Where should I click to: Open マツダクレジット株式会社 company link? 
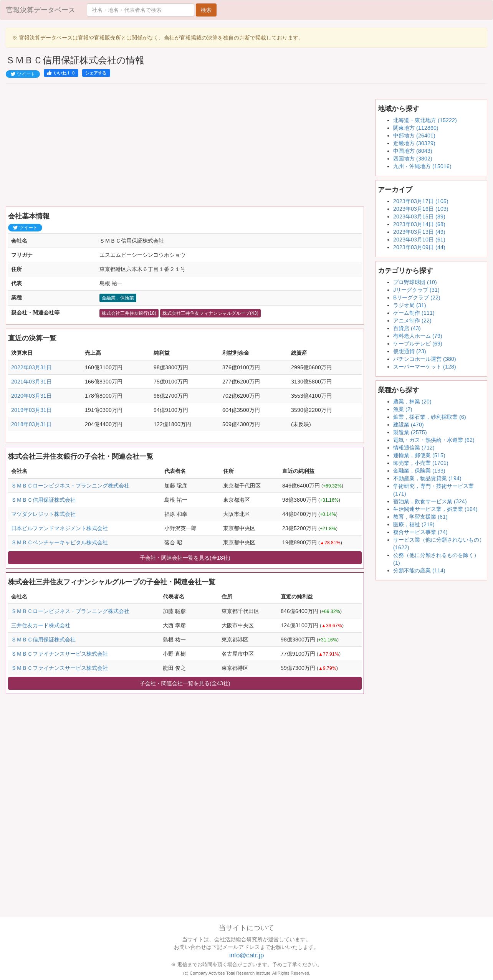pos(43,514)
